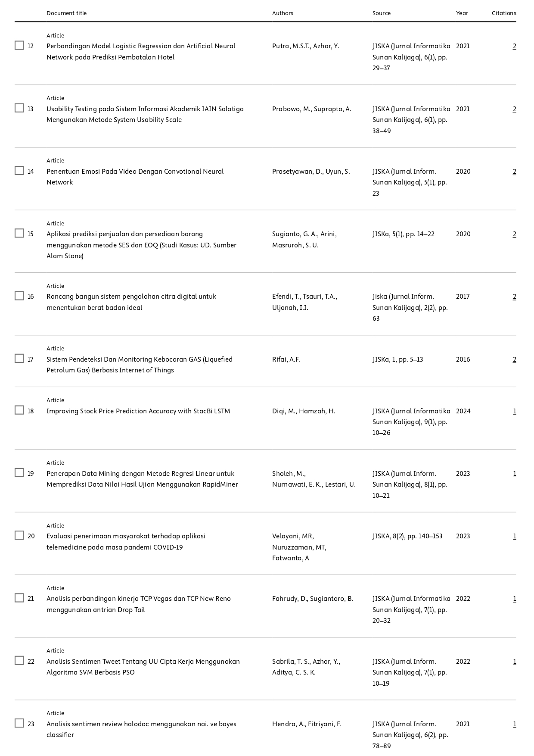Select the checkbox for document 18
This screenshot has height=756, width=534.
tap(19, 410)
